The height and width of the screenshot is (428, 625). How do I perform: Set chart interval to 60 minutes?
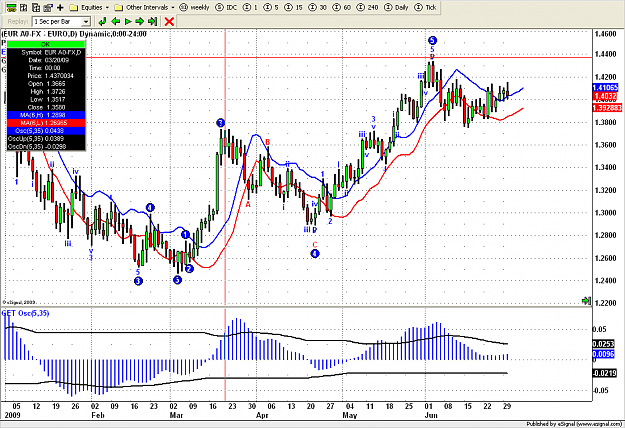342,7
